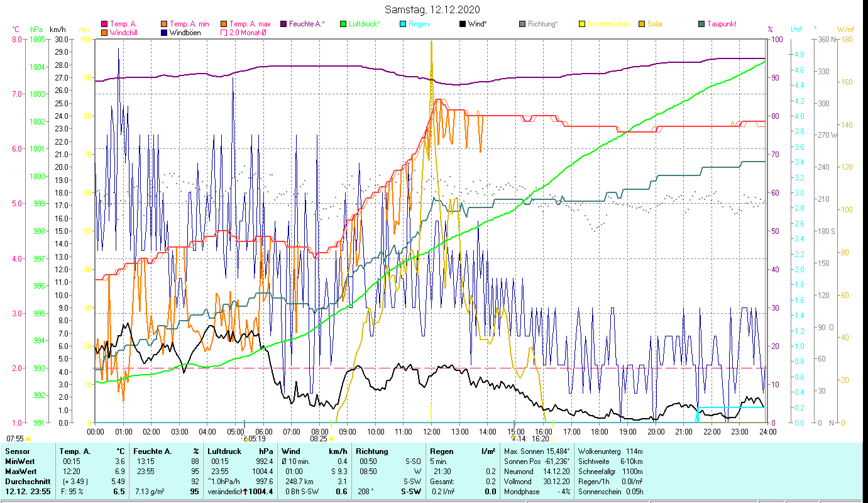This screenshot has width=868, height=503.
Task: Click the title Samstag, 12.12.2020
Action: point(433,9)
